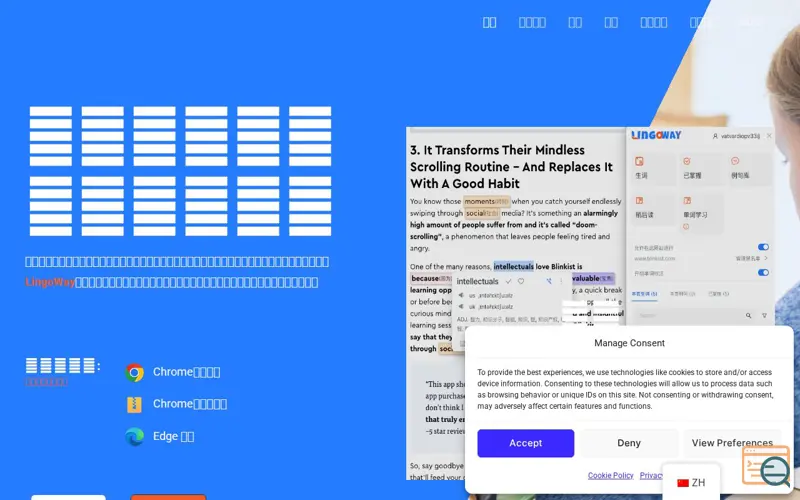Screen dimensions: 800x500
Task: Expand the chevron right of www.blinkist.com row
Action: 766,258
